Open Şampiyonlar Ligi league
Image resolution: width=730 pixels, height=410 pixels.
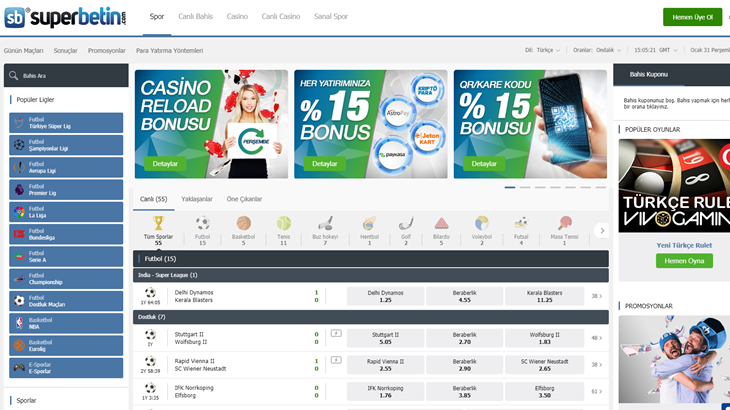(66, 145)
